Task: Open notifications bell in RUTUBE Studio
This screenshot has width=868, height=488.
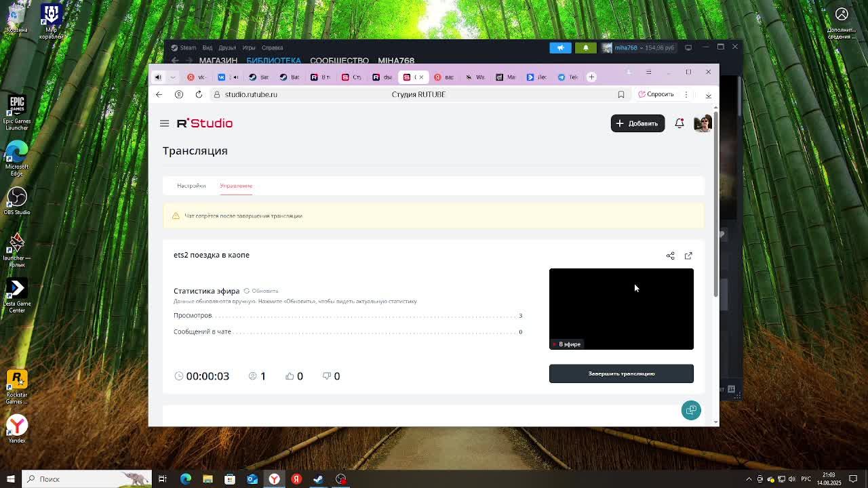Action: pos(679,123)
